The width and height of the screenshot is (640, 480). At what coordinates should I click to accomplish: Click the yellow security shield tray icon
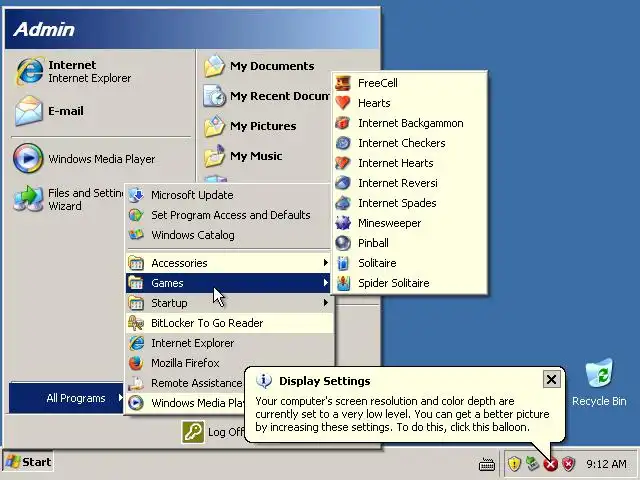click(x=514, y=464)
